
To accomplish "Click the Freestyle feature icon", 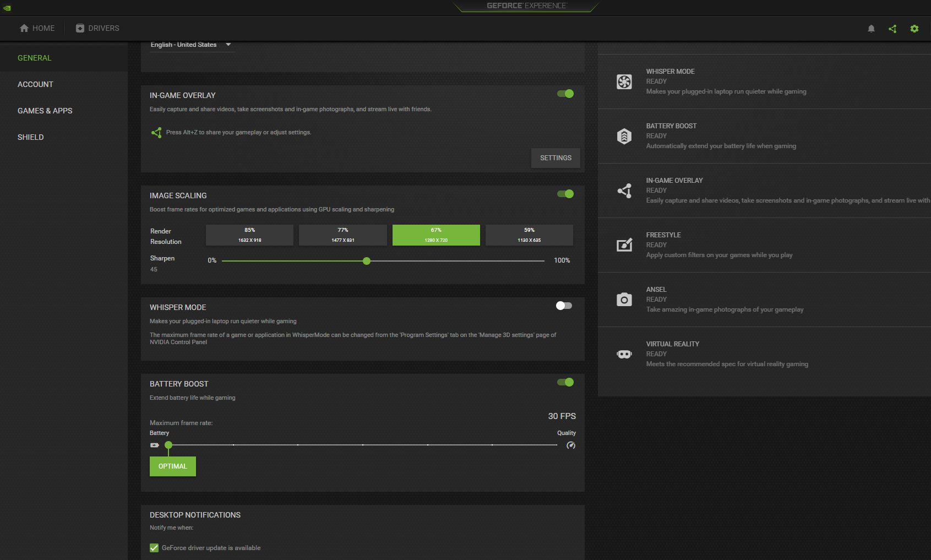I will tap(624, 245).
